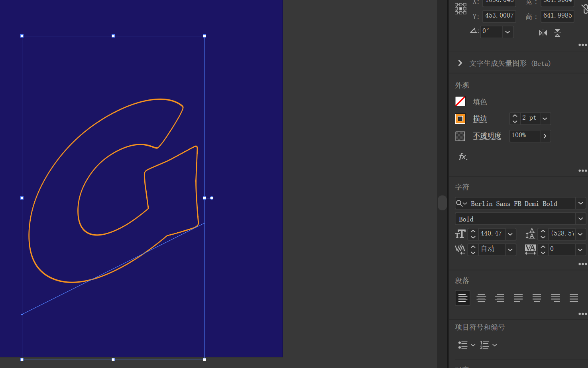Click the kerning value 自动
The height and width of the screenshot is (368, 588).
492,249
